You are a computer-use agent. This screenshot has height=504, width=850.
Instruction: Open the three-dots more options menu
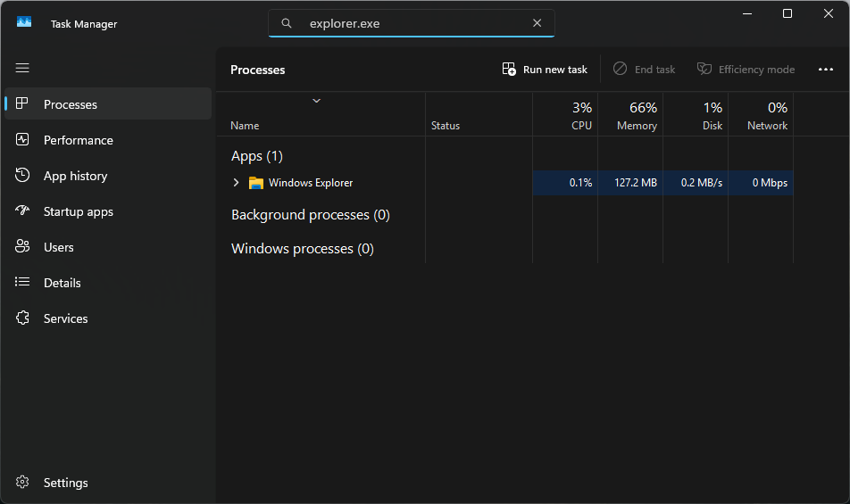[825, 70]
